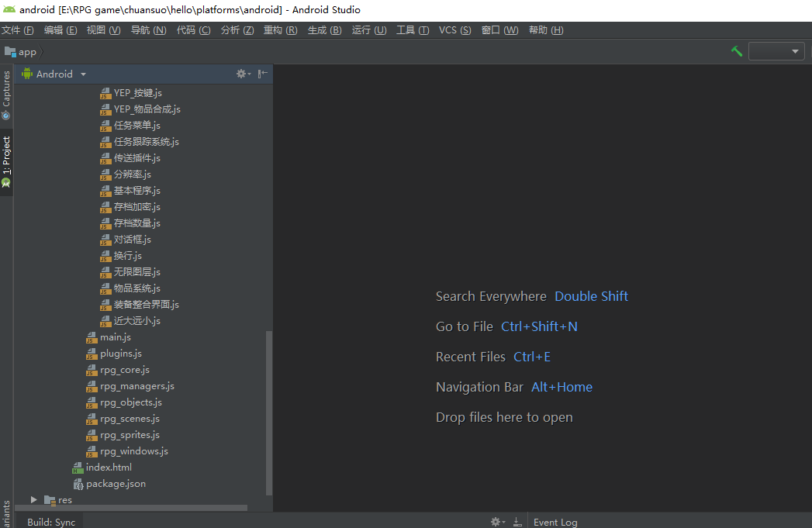
Task: Open the 代码 (C) menu
Action: 194,30
